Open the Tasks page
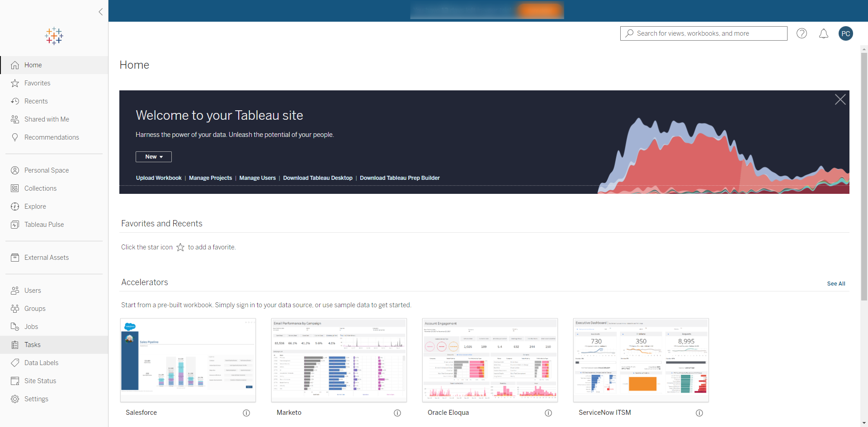 tap(54, 345)
